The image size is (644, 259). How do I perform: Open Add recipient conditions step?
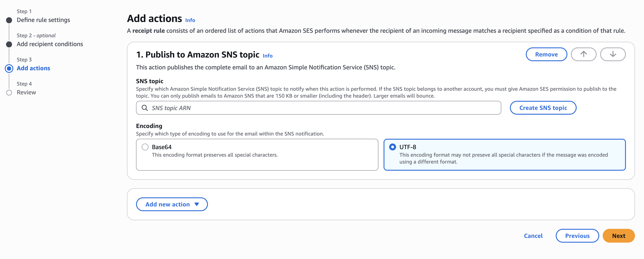click(50, 44)
